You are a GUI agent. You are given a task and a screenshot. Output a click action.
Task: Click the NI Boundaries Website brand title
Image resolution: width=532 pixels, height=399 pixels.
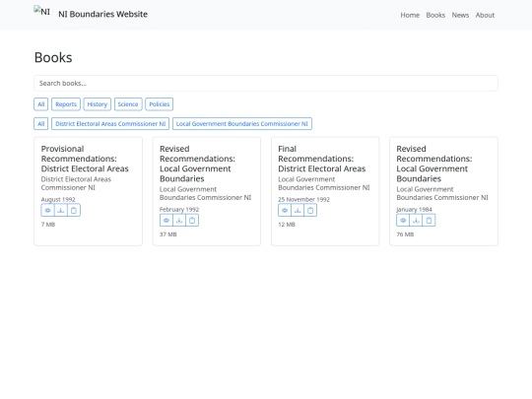point(102,14)
